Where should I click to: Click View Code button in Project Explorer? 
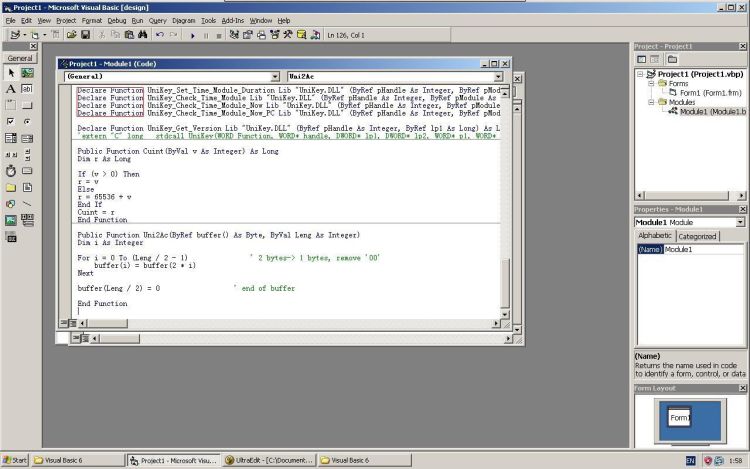click(642, 59)
